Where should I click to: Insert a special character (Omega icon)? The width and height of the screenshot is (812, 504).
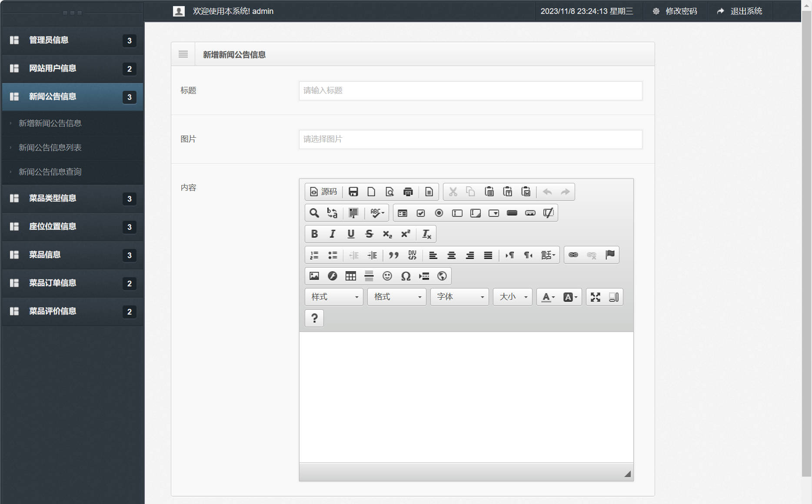(x=406, y=276)
